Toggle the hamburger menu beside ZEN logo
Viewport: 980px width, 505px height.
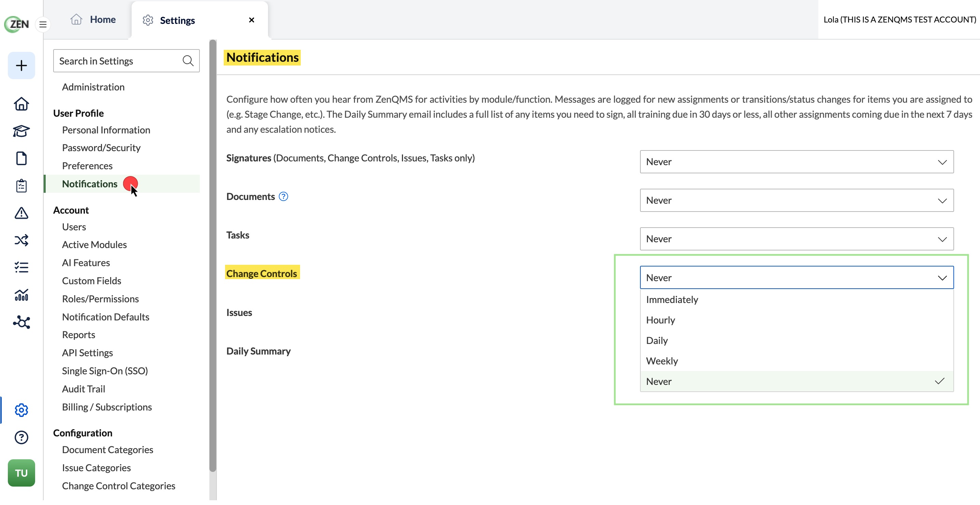click(x=43, y=24)
